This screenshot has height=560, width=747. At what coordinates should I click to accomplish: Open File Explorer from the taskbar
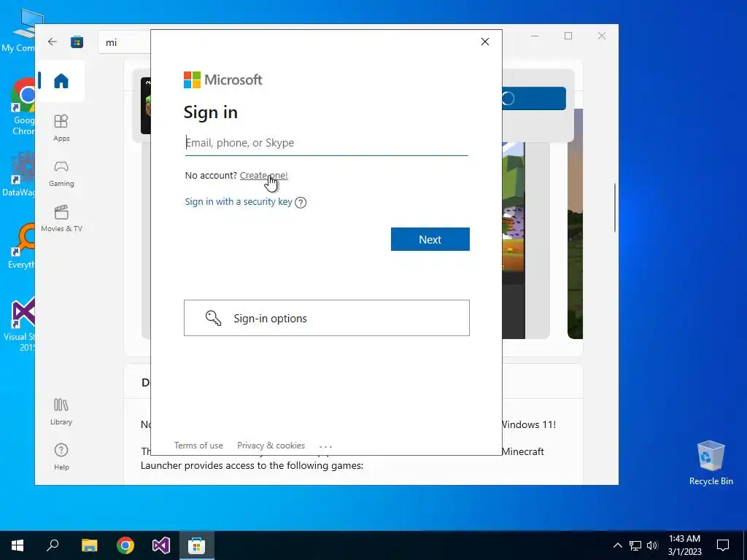tap(89, 545)
